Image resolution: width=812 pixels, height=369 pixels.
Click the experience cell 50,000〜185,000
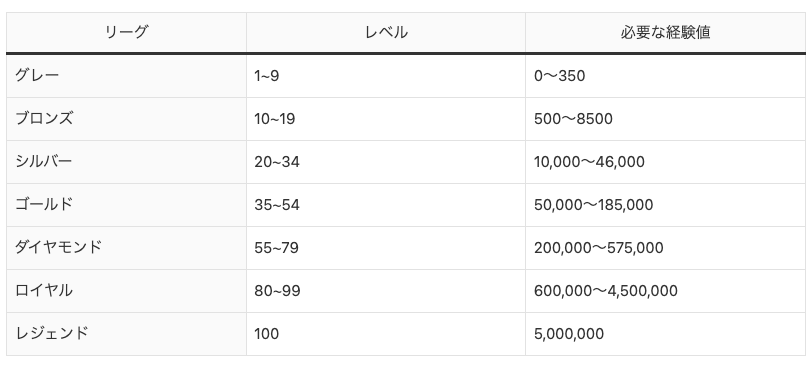point(665,204)
